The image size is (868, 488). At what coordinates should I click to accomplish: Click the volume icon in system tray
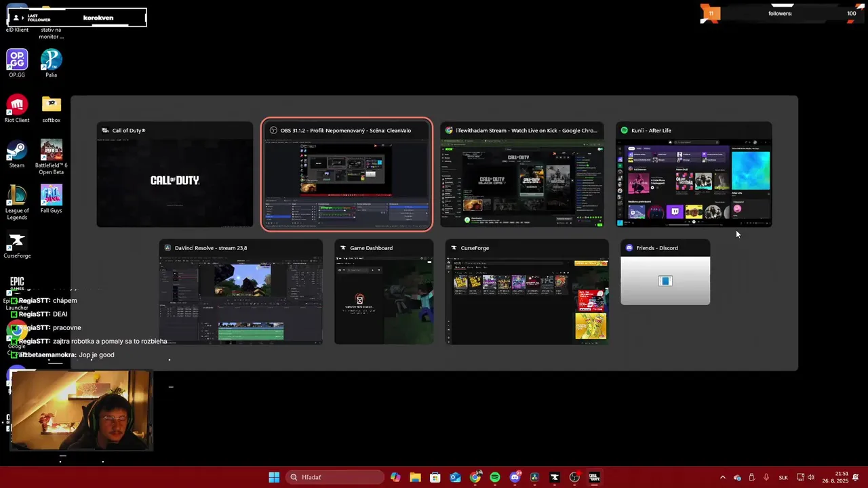[810, 477]
